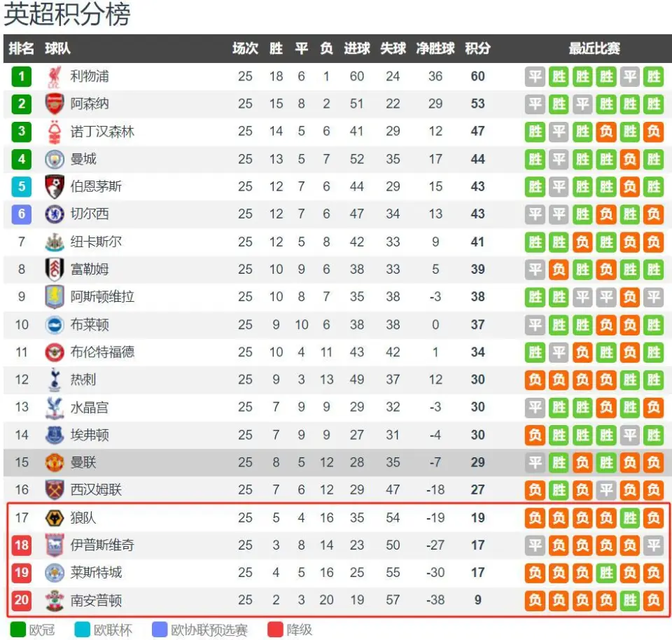Click rank badge 18 for 伊普斯维奇
672x640 pixels.
click(22, 545)
